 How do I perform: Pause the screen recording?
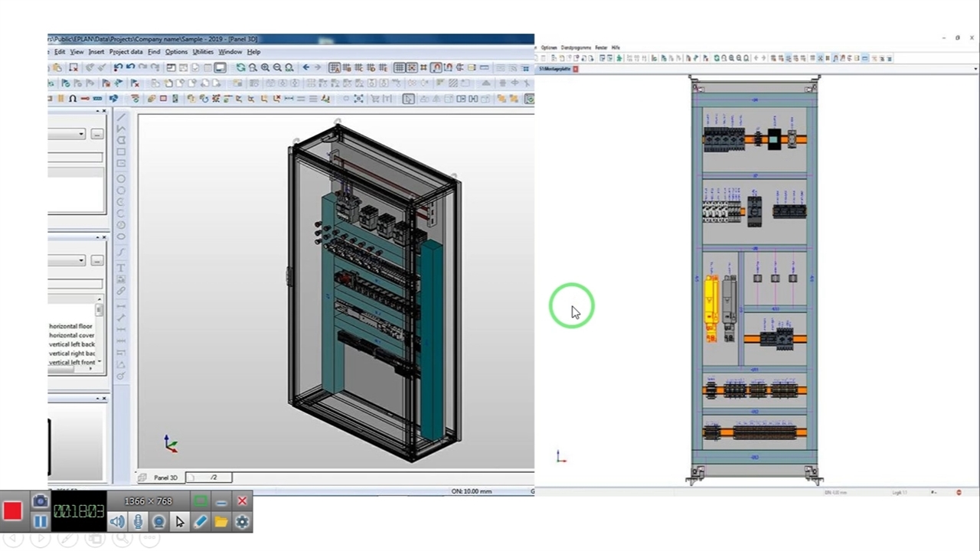click(x=41, y=522)
